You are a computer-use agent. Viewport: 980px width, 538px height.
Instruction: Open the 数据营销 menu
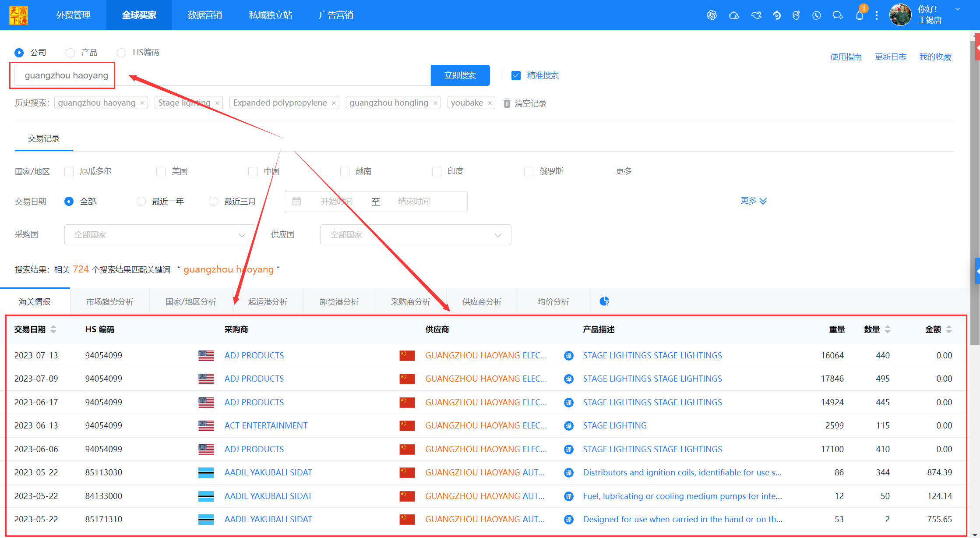pyautogui.click(x=205, y=15)
